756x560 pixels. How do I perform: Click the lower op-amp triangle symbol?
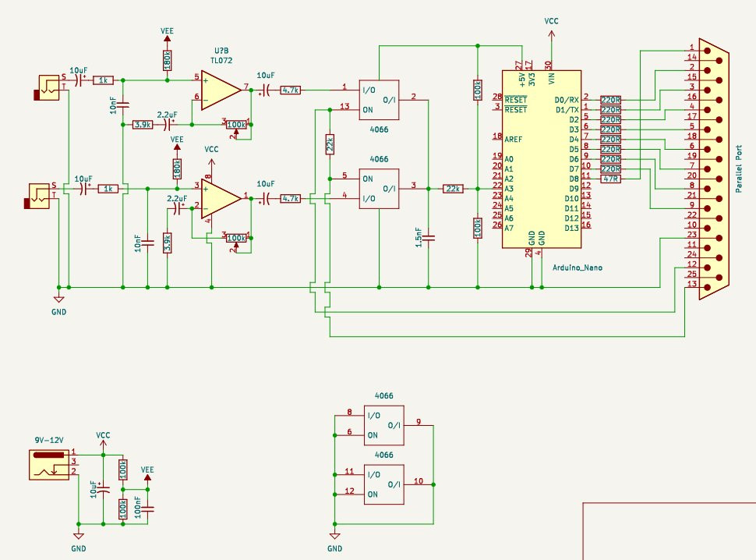point(221,197)
